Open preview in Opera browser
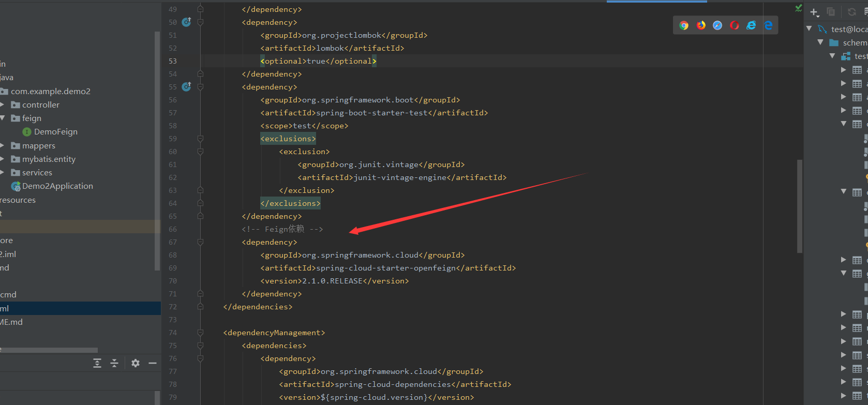 (x=735, y=25)
